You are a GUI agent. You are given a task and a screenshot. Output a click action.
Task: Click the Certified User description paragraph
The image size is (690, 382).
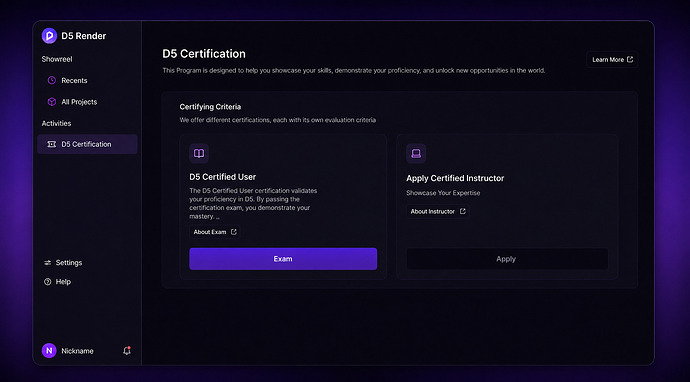click(253, 203)
